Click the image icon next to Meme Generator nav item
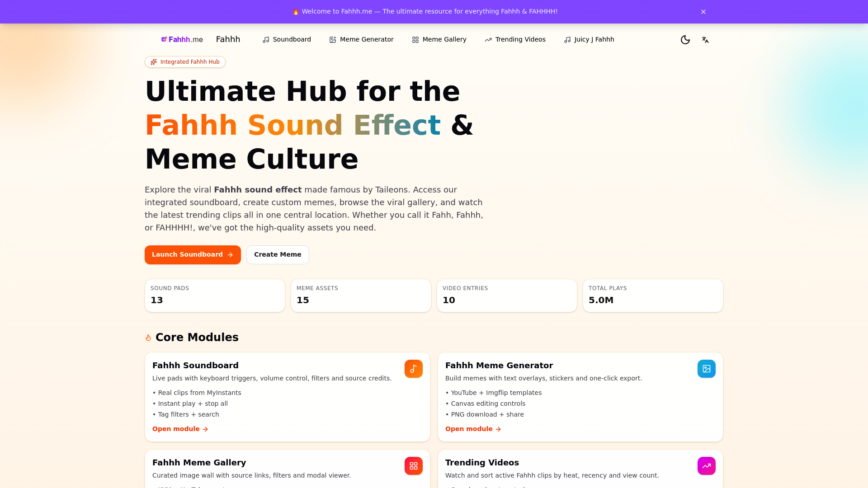This screenshot has height=488, width=868. tap(333, 40)
